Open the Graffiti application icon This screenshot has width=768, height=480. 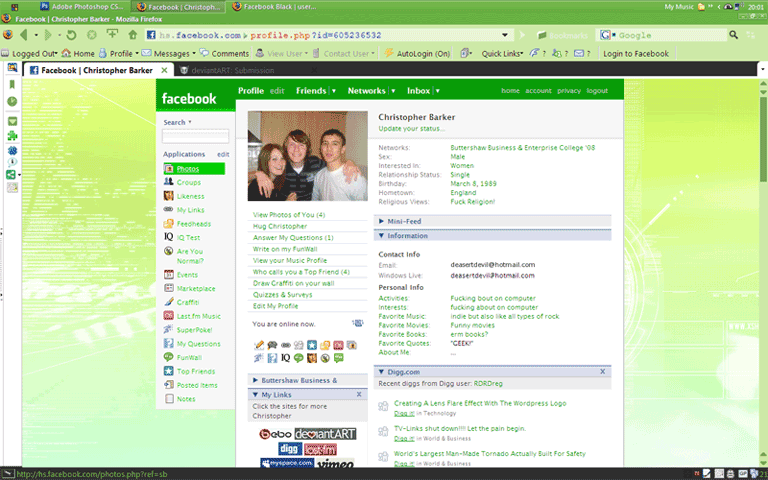[x=168, y=302]
